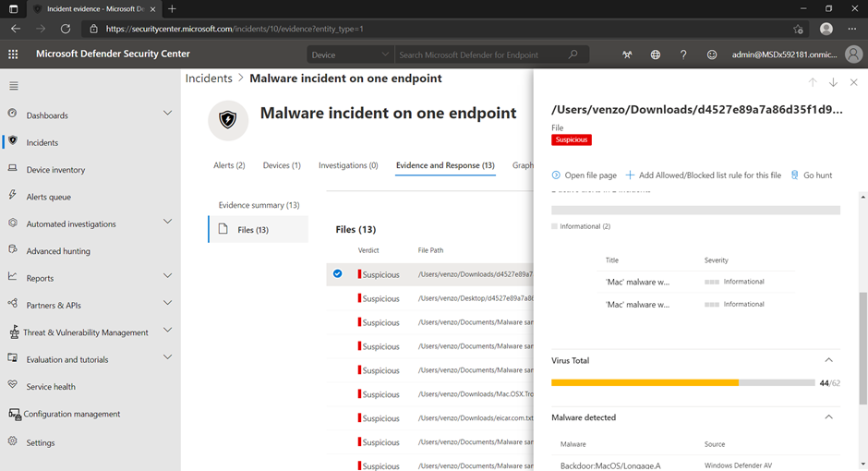The image size is (868, 471).
Task: Open a new browser tab
Action: click(172, 9)
